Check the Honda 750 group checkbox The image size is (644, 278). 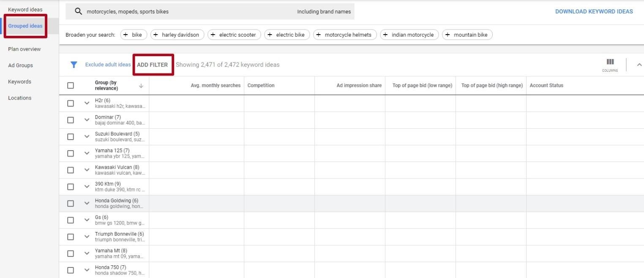(71, 270)
